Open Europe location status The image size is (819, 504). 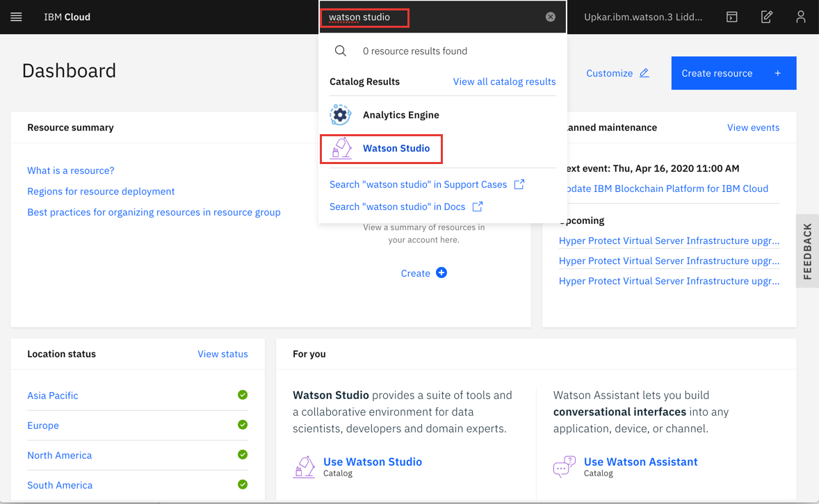tap(43, 425)
